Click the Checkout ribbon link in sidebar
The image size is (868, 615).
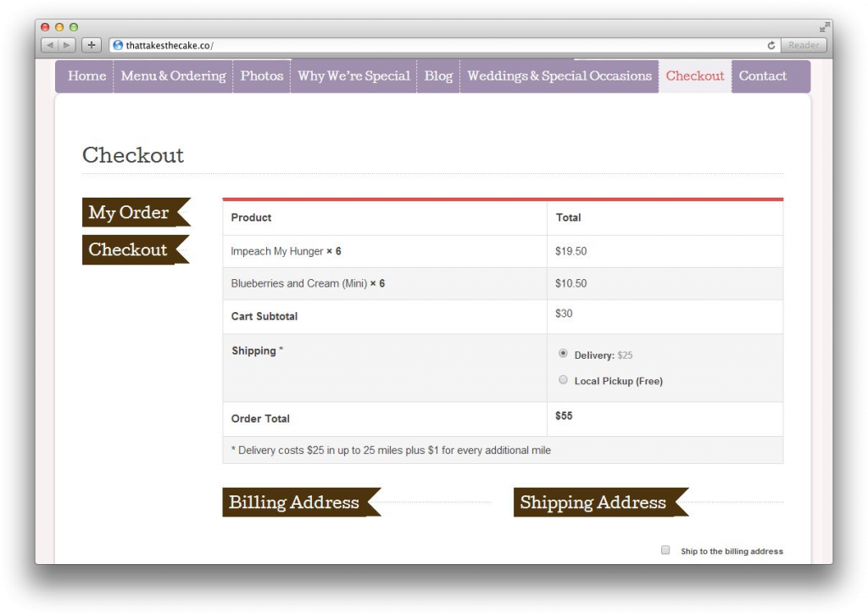129,249
